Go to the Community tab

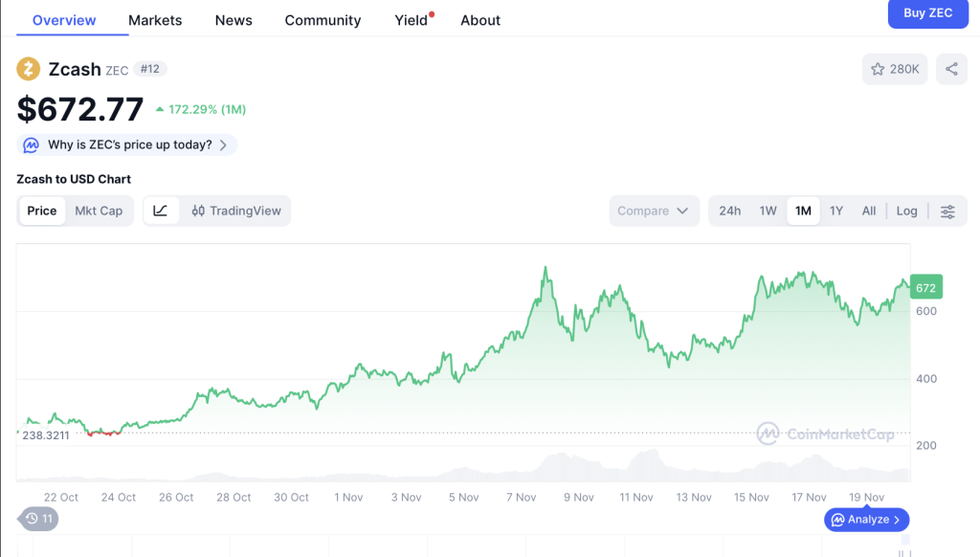pos(323,20)
